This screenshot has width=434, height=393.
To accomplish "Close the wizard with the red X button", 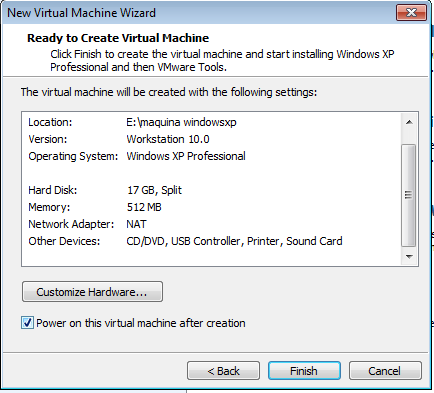I will pos(411,13).
